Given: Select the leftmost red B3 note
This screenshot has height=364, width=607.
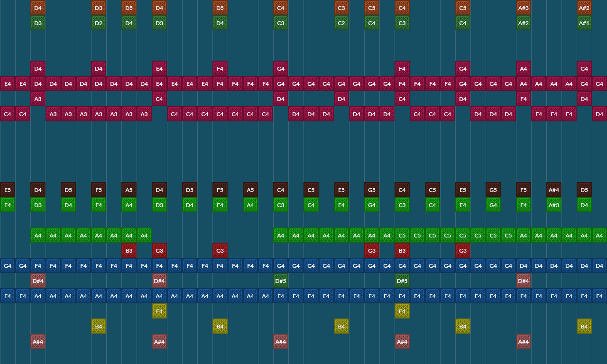Looking at the screenshot, I should [129, 250].
